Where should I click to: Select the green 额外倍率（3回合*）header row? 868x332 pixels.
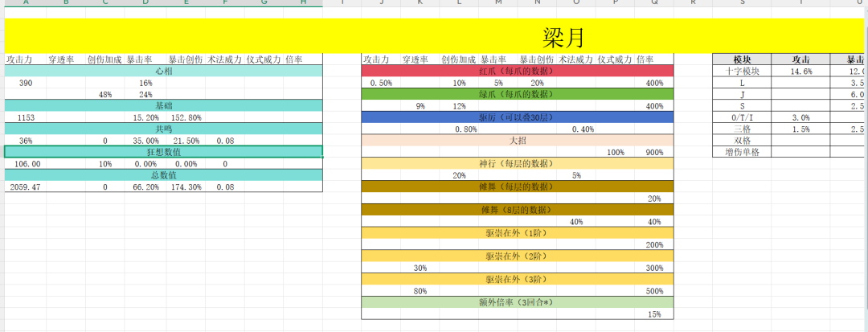pyautogui.click(x=518, y=303)
